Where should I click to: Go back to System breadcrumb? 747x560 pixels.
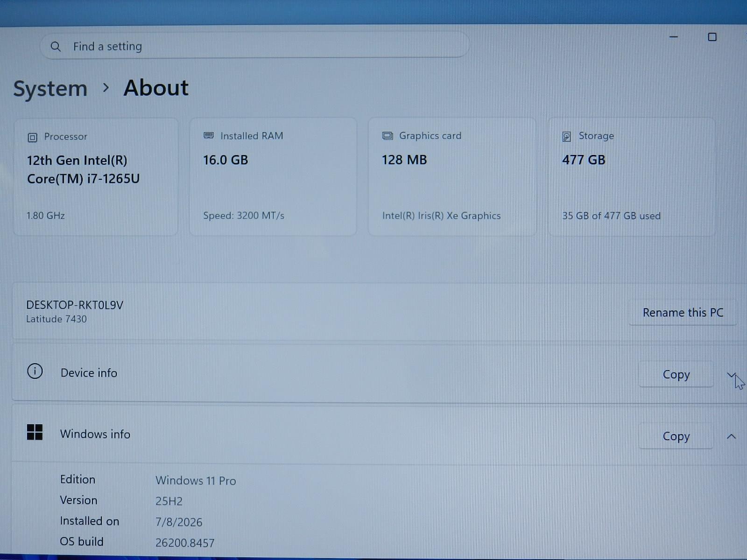click(x=50, y=89)
